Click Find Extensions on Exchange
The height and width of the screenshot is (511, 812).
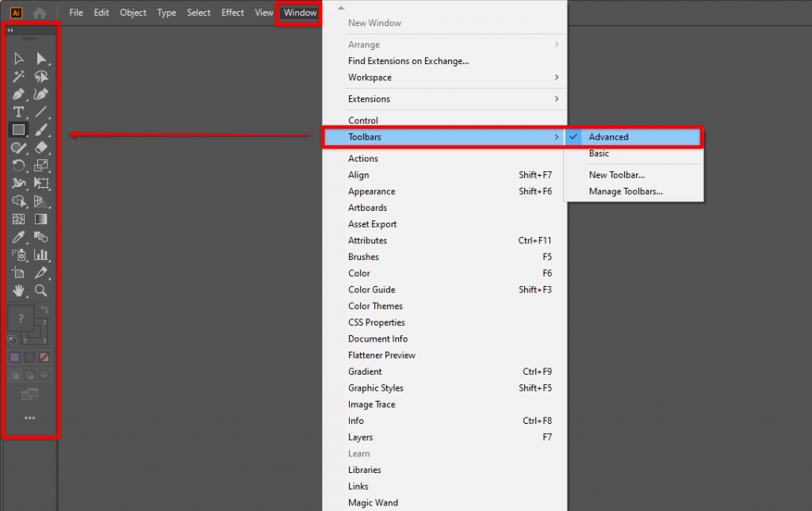(x=408, y=61)
